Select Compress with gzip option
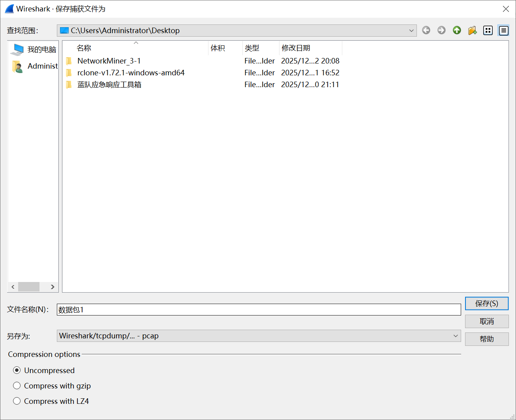 coord(17,386)
